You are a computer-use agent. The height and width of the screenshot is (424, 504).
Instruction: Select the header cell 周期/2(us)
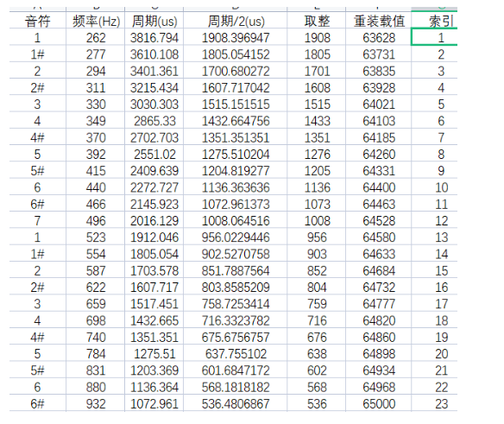(x=236, y=21)
